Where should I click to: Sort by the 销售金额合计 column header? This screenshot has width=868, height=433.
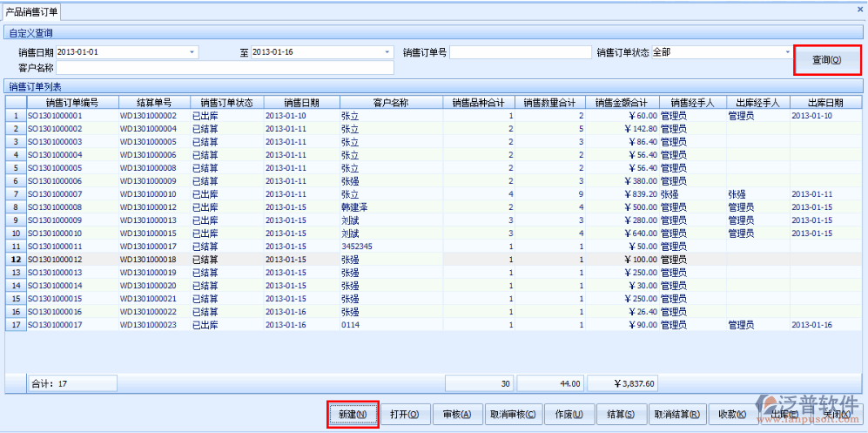pos(621,103)
